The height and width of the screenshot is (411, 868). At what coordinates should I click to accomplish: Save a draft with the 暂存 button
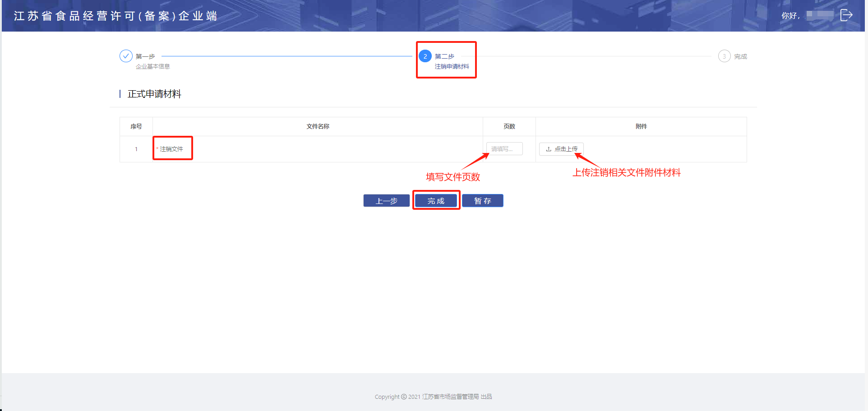(x=482, y=201)
